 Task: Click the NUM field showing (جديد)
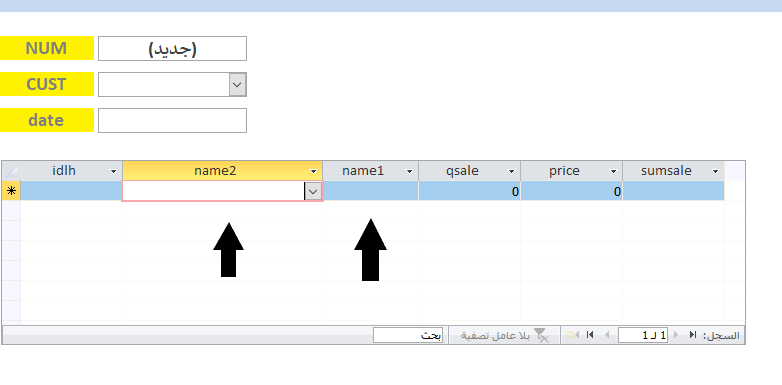(x=172, y=48)
